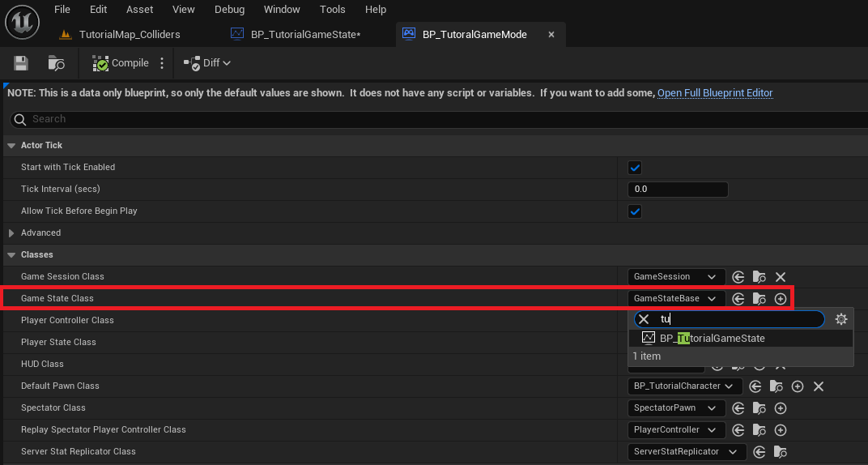Click Open Full Blueprint Editor link
Image resolution: width=868 pixels, height=465 pixels.
715,93
